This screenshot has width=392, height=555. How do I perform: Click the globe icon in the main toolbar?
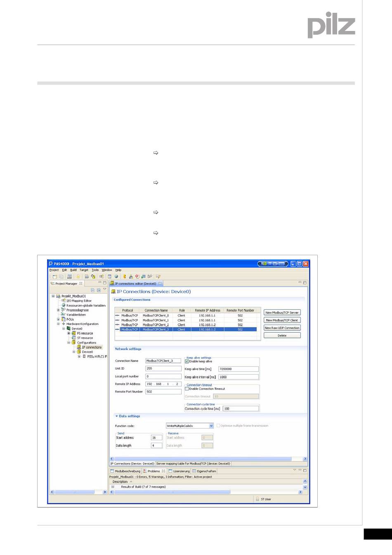coord(116,276)
